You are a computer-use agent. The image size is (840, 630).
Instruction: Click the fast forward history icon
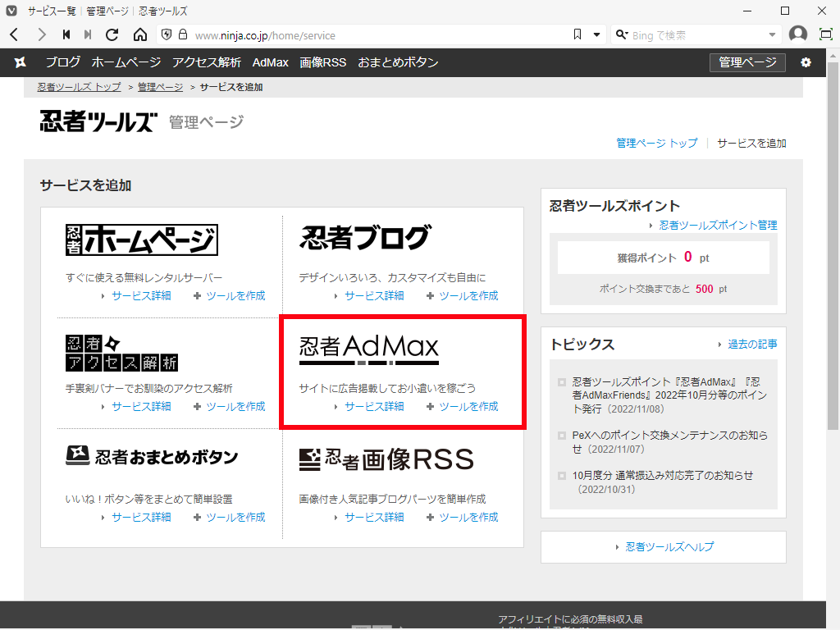pos(88,34)
